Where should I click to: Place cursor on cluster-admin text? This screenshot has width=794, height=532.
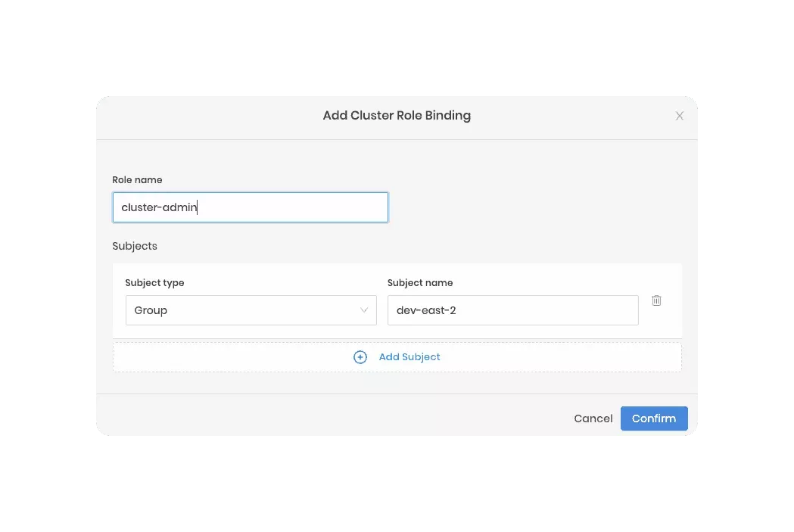tap(158, 207)
